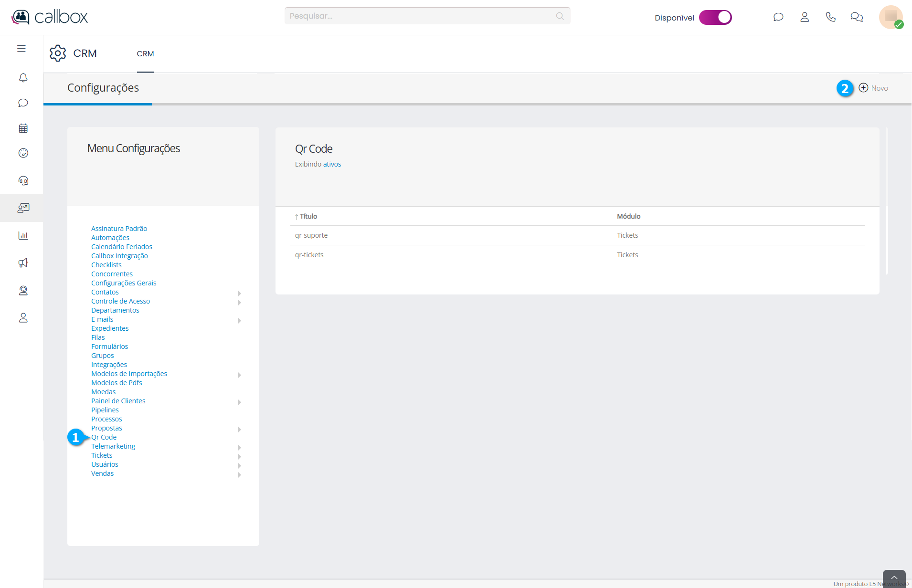This screenshot has height=588, width=912.
Task: Open the calendar icon in the sidebar
Action: pyautogui.click(x=23, y=128)
